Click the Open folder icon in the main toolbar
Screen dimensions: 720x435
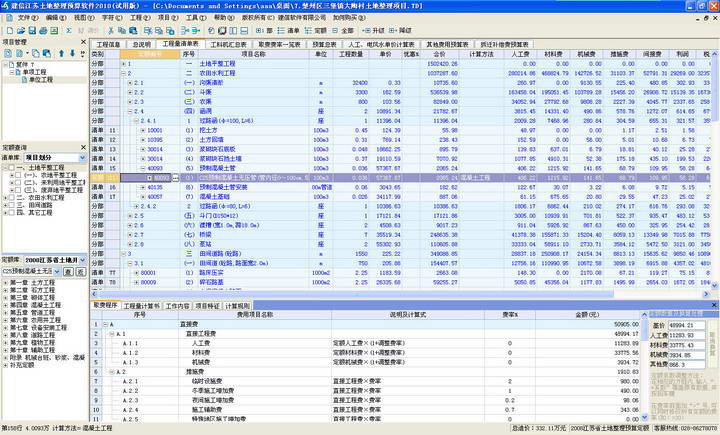coord(21,31)
